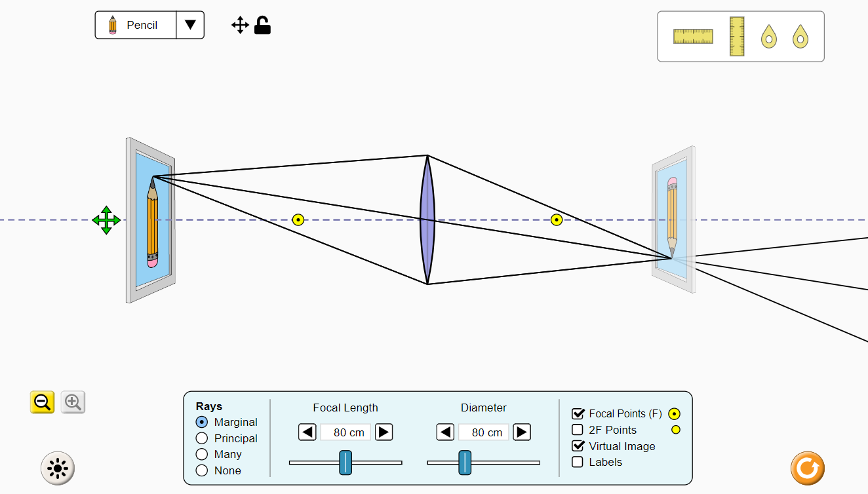Select None rays option
The width and height of the screenshot is (868, 494).
pyautogui.click(x=218, y=470)
